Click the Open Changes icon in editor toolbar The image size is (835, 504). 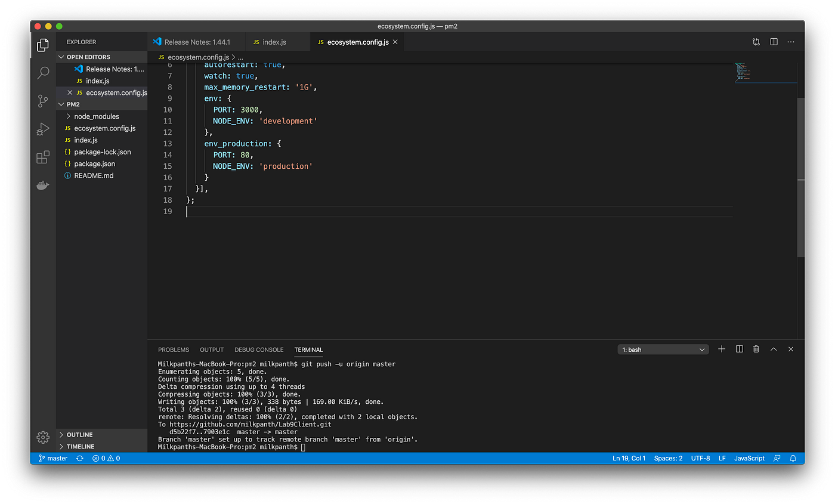click(x=756, y=42)
